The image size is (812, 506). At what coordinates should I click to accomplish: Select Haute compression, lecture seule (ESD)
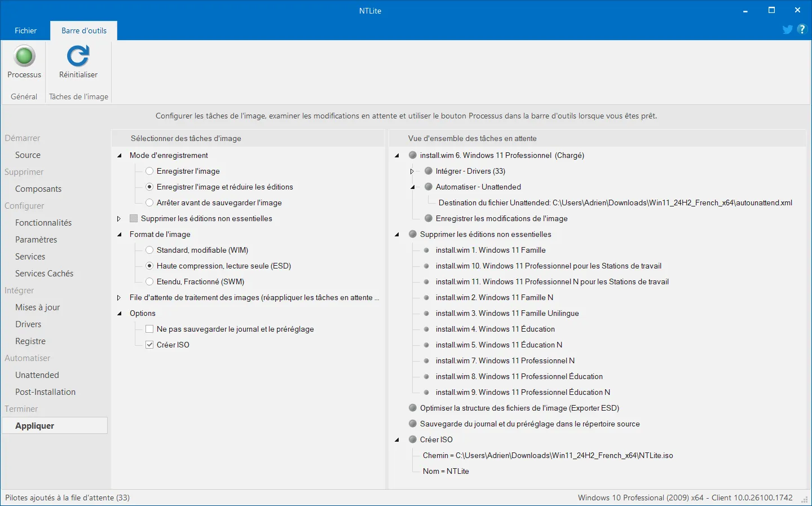pyautogui.click(x=149, y=266)
